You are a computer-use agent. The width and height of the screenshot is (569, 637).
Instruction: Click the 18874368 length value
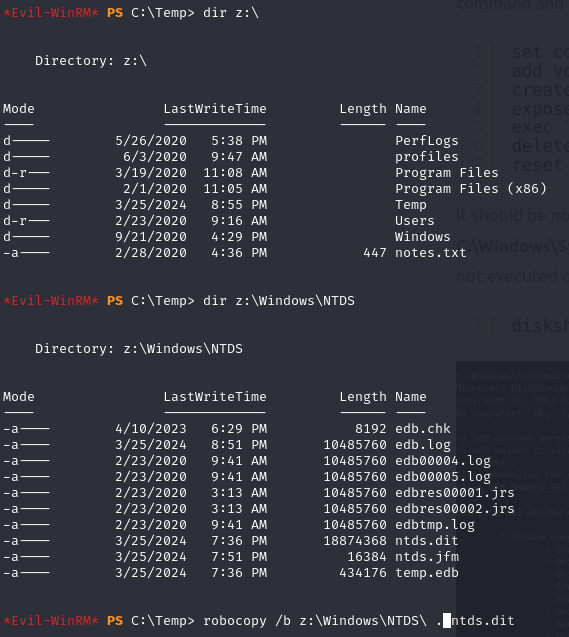[x=355, y=541]
